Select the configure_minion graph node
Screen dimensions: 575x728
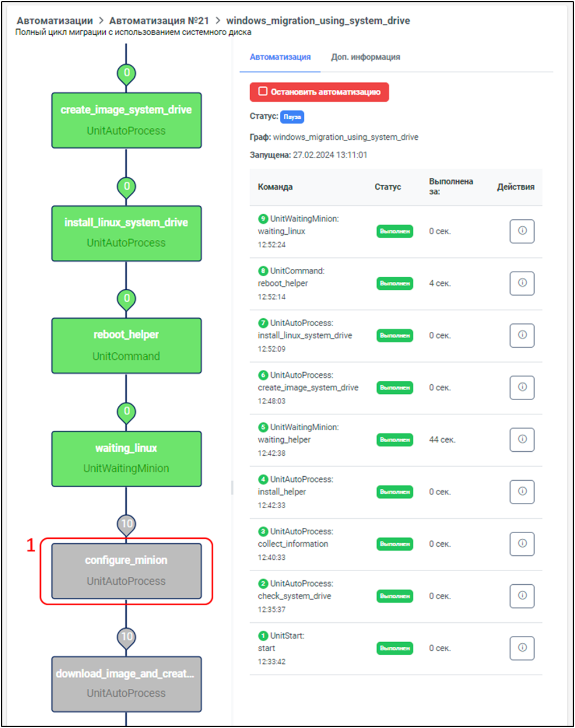(126, 571)
